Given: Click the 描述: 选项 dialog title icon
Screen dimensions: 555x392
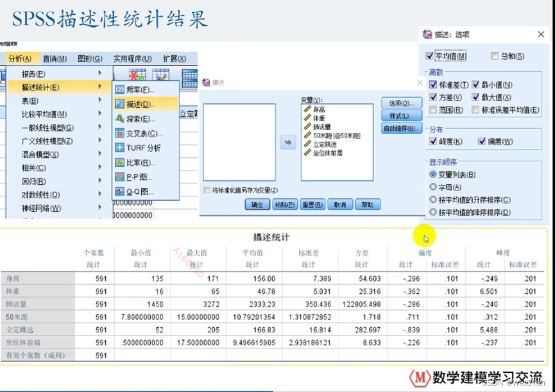Looking at the screenshot, I should click(x=427, y=34).
